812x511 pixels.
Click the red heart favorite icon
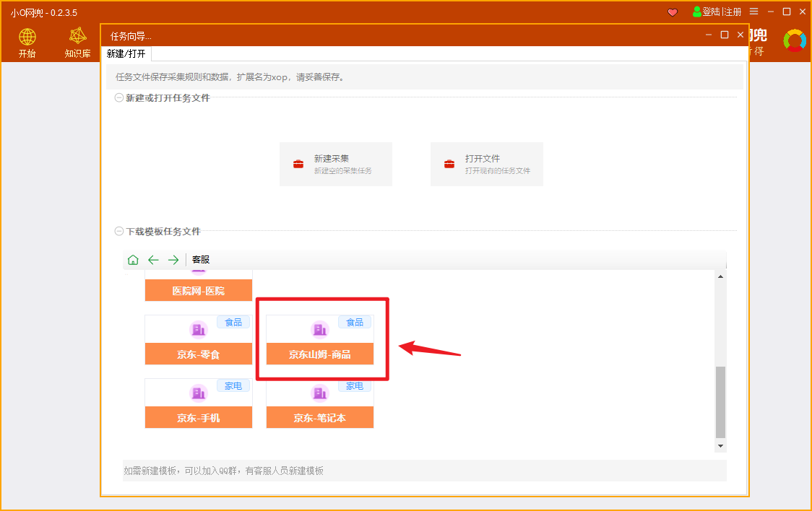(672, 12)
